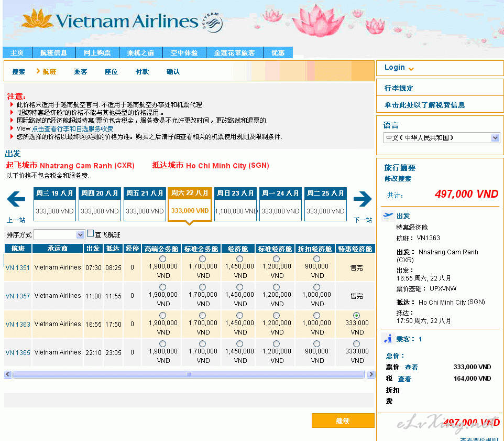Open flight VN 1365 details link
504x441 pixels.
click(x=18, y=352)
